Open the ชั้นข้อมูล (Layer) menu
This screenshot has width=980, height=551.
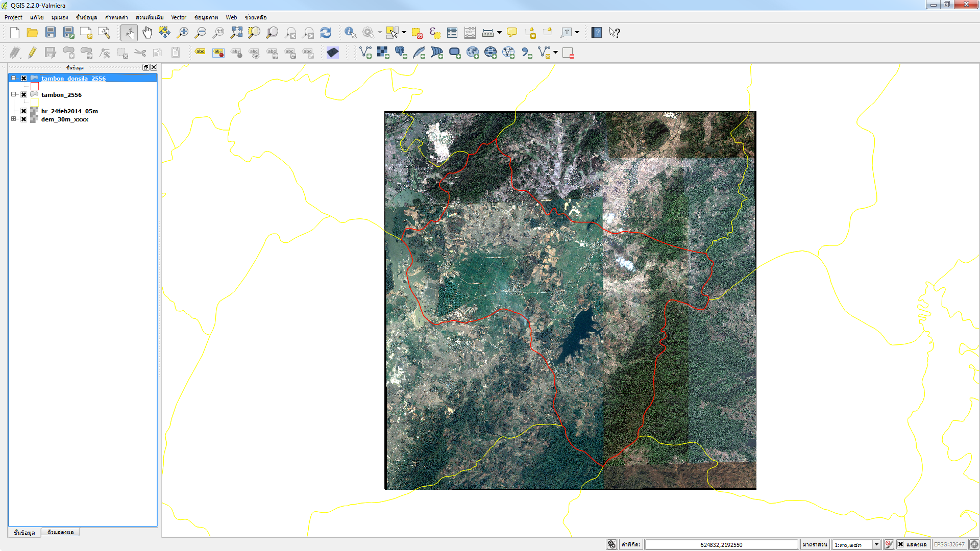pos(86,17)
